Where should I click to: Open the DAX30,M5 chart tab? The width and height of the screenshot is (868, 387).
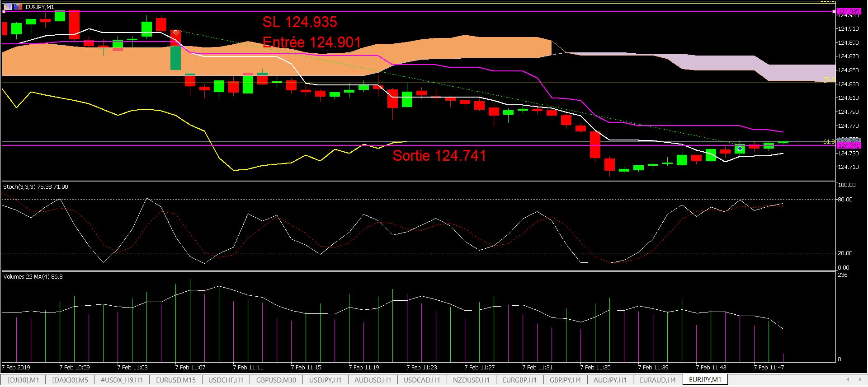[70, 380]
